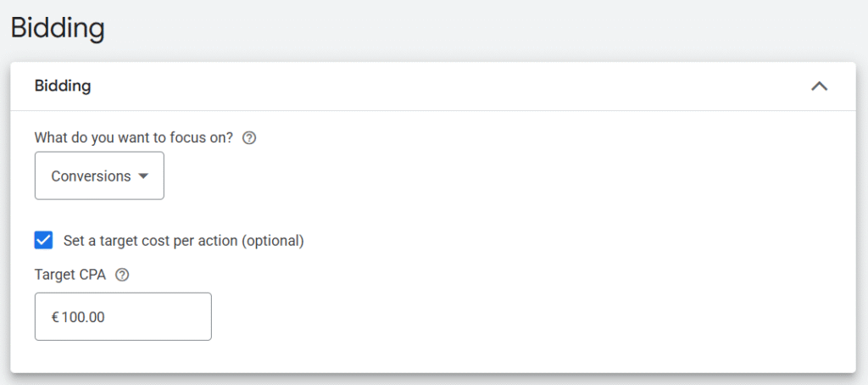The height and width of the screenshot is (385, 868).
Task: Open the Conversions focus dropdown
Action: (99, 176)
